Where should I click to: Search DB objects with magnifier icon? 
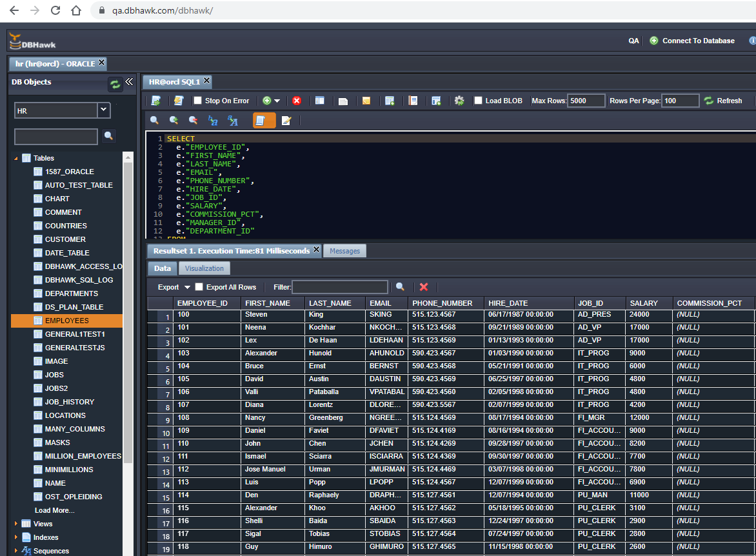(108, 135)
